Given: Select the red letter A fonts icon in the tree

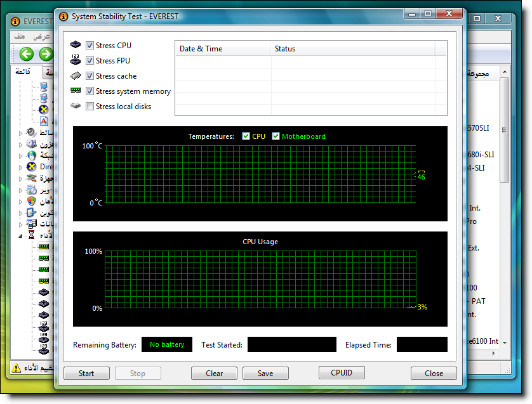Looking at the screenshot, I should [44, 121].
